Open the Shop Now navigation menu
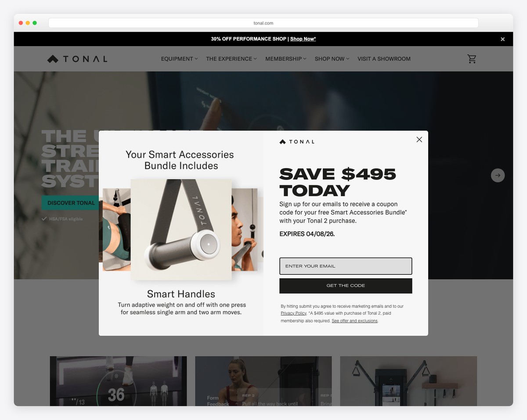Viewport: 527px width, 420px height. point(332,59)
